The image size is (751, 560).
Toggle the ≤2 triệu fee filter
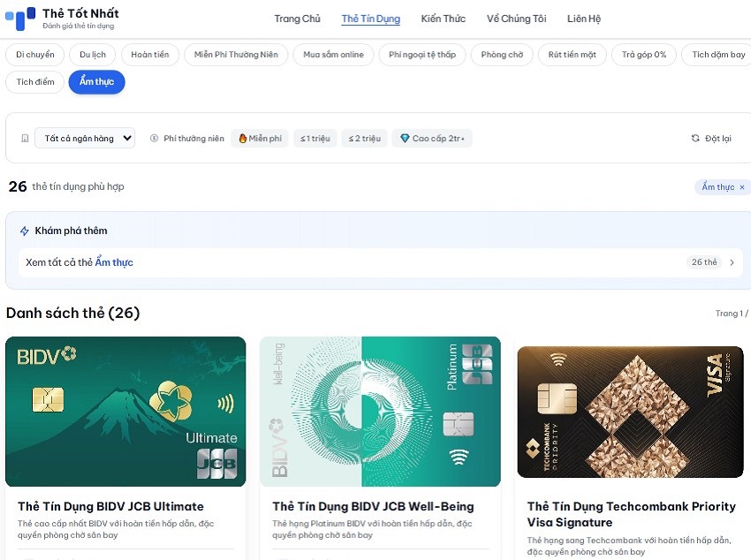coord(364,139)
